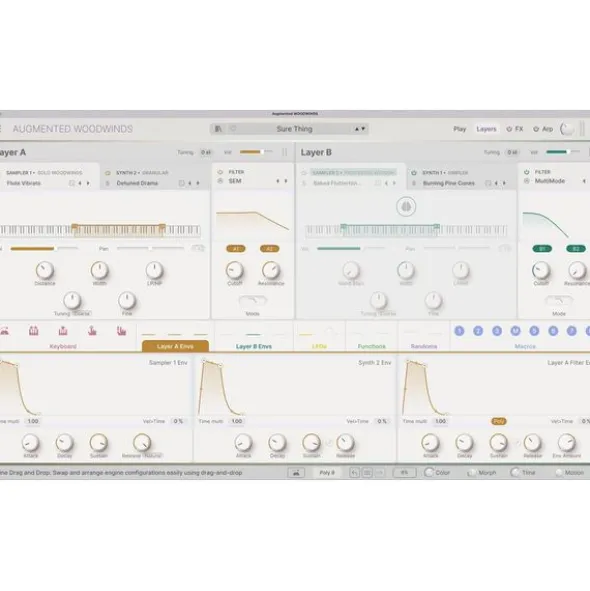Click the Natural button next to Release
The image size is (590, 591).
[x=152, y=456]
